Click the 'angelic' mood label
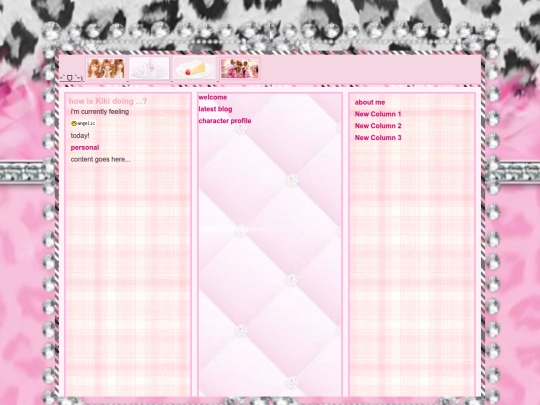This screenshot has width=540, height=405. [x=86, y=123]
